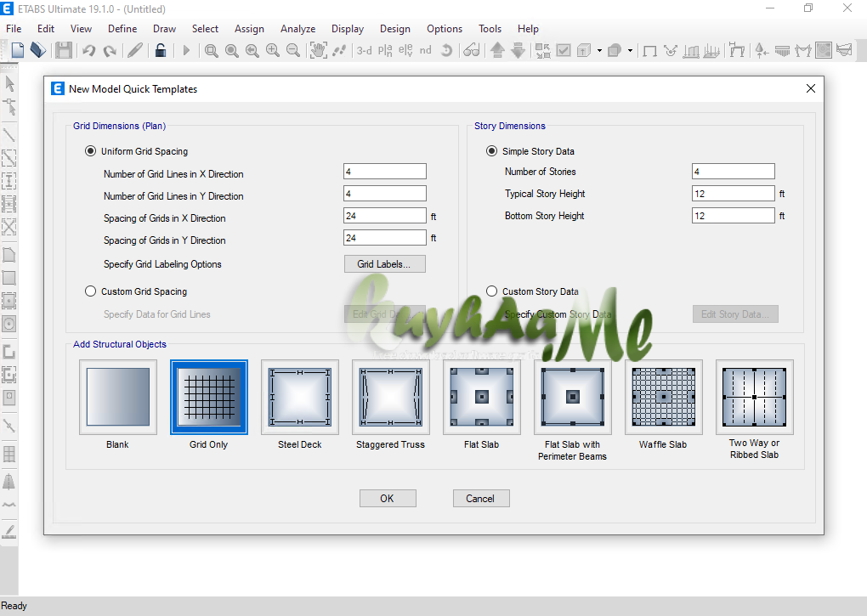
Task: Select the Waffle Slab template thumbnail
Action: coord(664,397)
